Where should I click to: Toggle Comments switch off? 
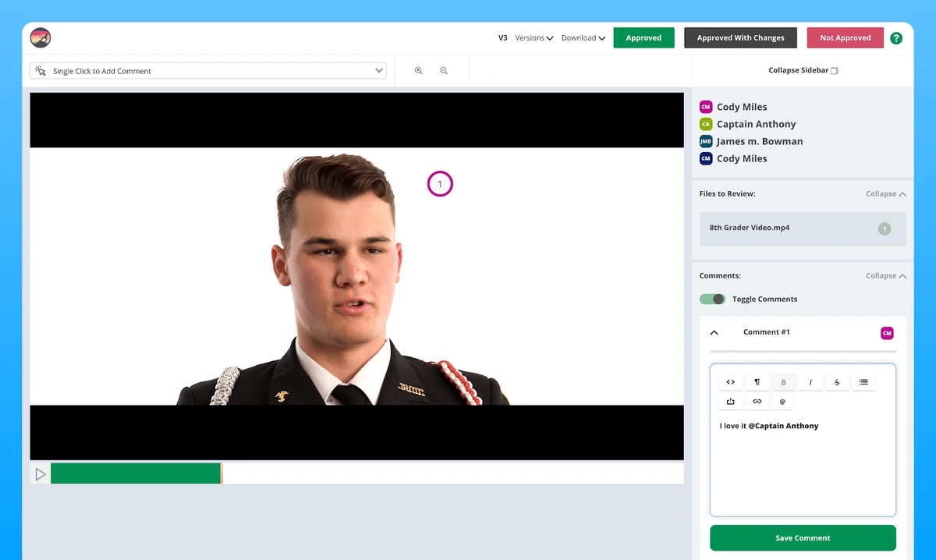click(x=712, y=299)
